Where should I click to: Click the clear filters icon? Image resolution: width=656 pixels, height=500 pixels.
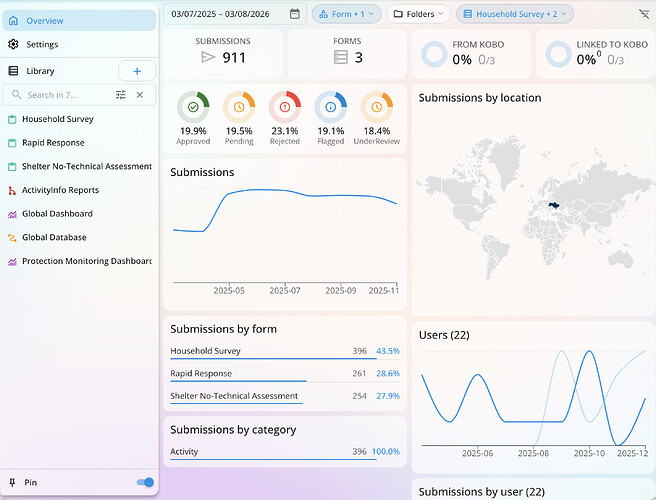pyautogui.click(x=643, y=14)
